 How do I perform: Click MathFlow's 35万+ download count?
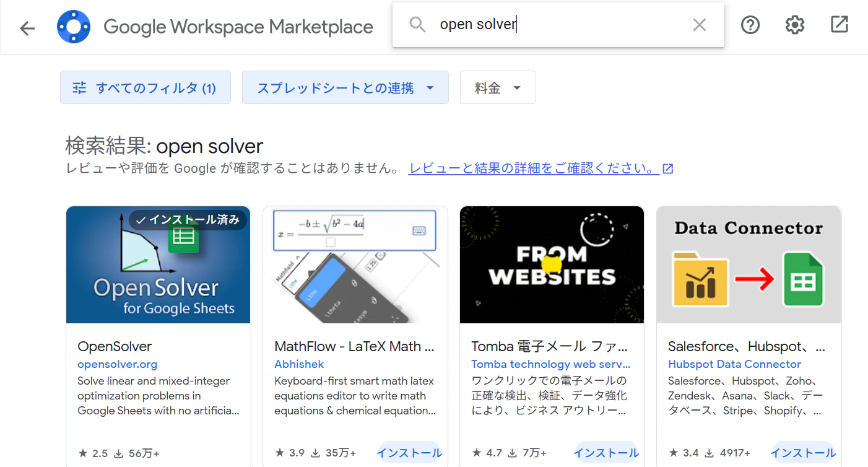(x=334, y=453)
